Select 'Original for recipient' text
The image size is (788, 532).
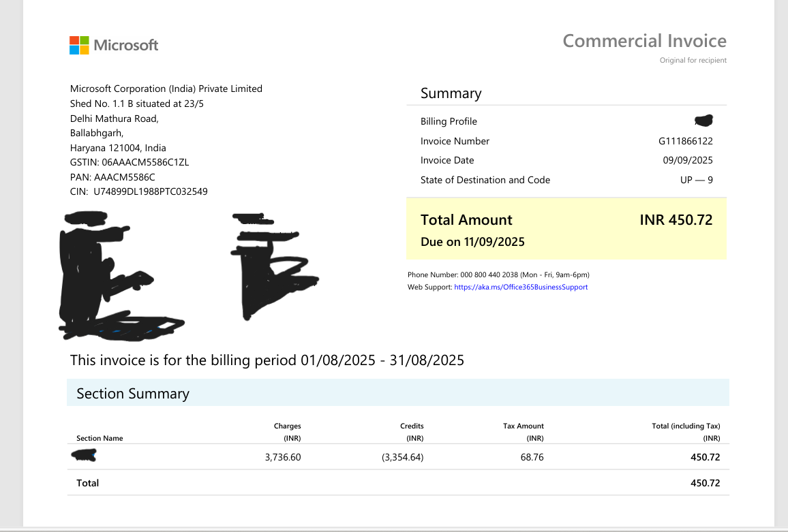point(693,60)
